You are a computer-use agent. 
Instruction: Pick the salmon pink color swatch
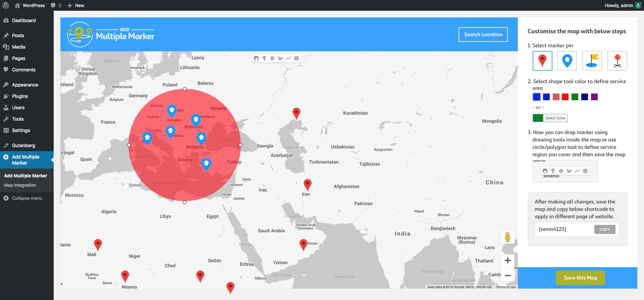point(556,97)
